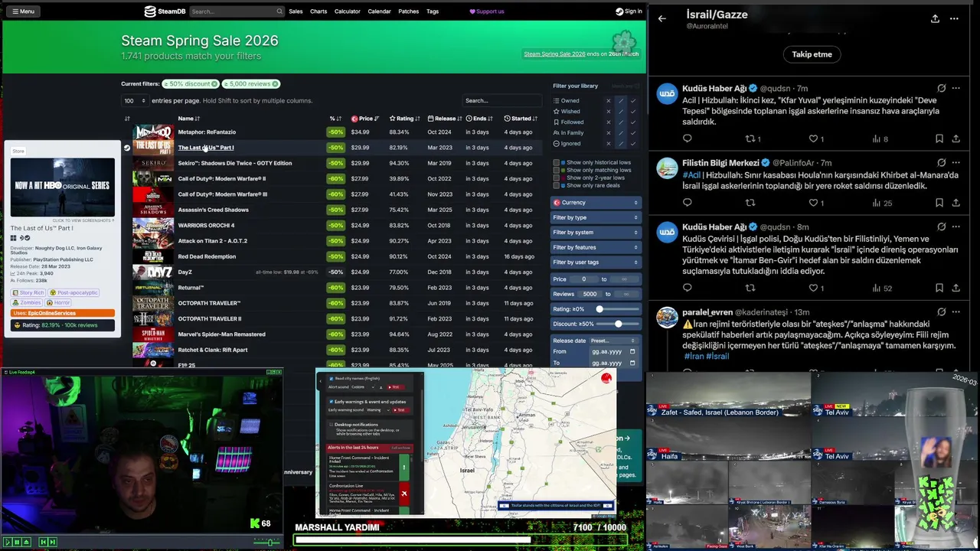This screenshot has width=980, height=551.
Task: Open the Tags menu item
Action: (x=433, y=11)
